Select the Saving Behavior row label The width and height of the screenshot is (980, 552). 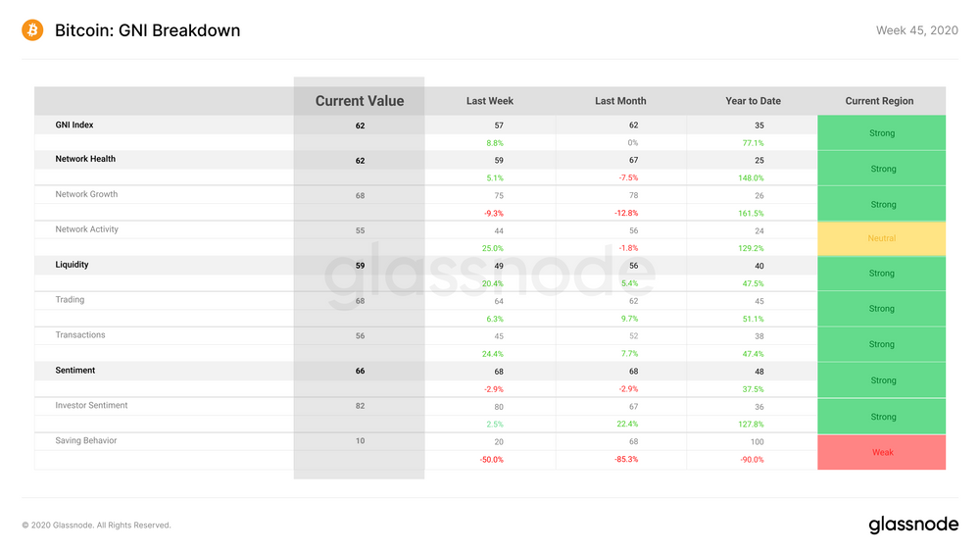pos(85,441)
